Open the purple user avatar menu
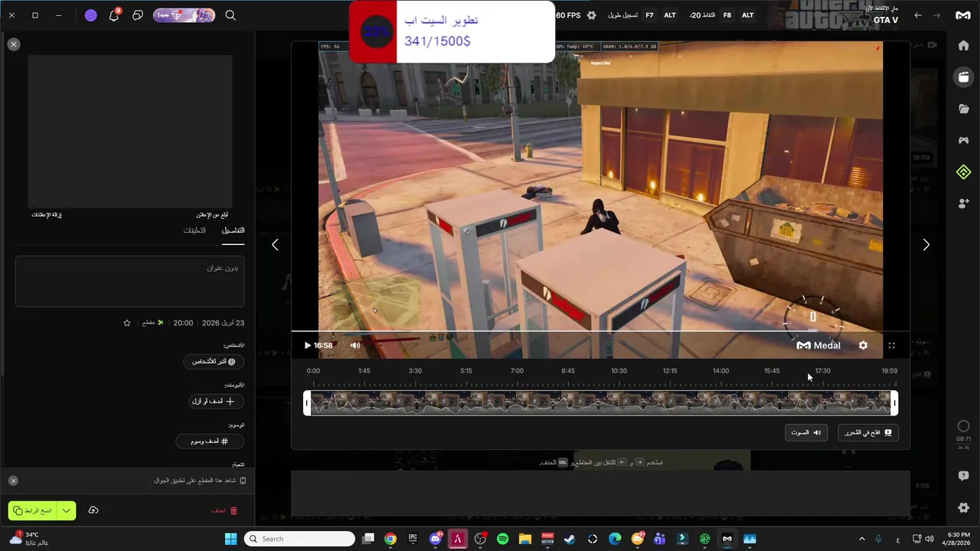Screen dimensions: 980x551 coord(90,15)
